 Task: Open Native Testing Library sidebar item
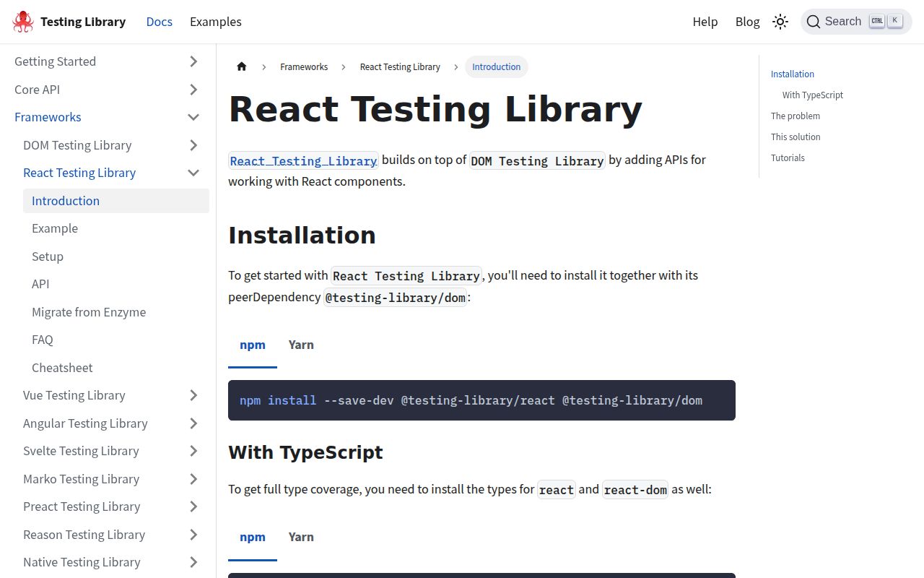pos(82,562)
